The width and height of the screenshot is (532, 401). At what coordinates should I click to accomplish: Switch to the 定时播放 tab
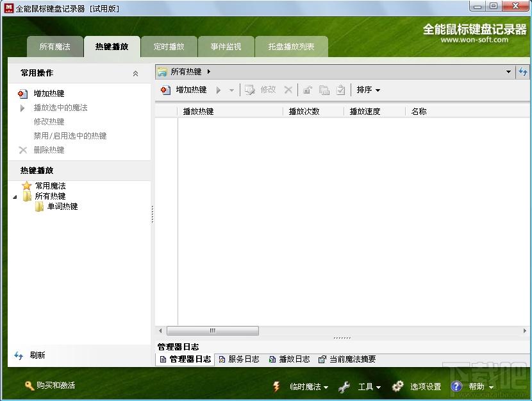click(169, 47)
